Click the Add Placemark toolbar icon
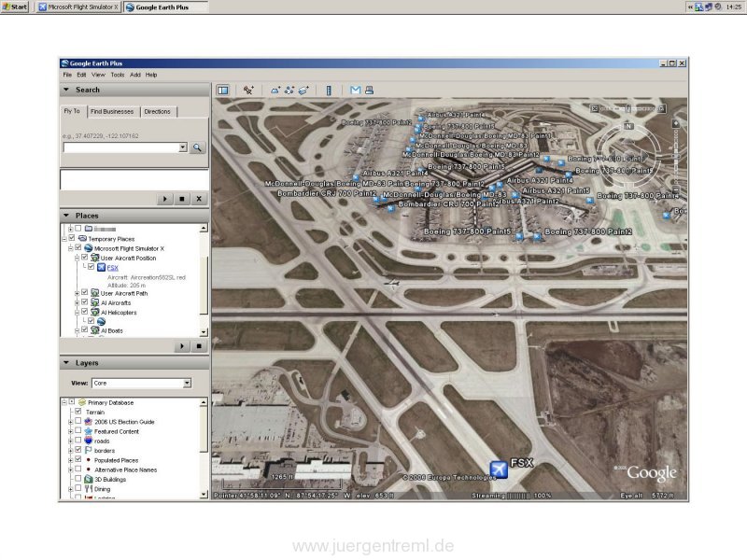747x560 pixels. click(x=248, y=90)
